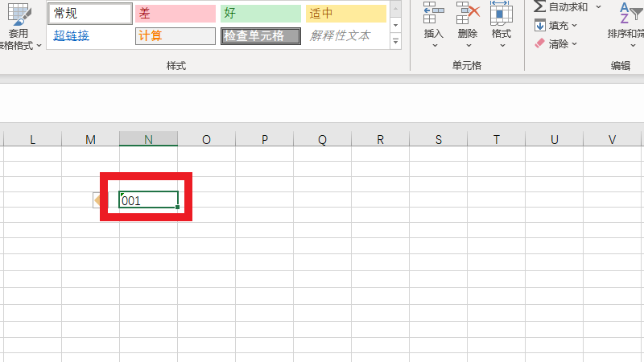The height and width of the screenshot is (362, 644).
Task: Click the Insert cells icon
Action: tap(433, 14)
